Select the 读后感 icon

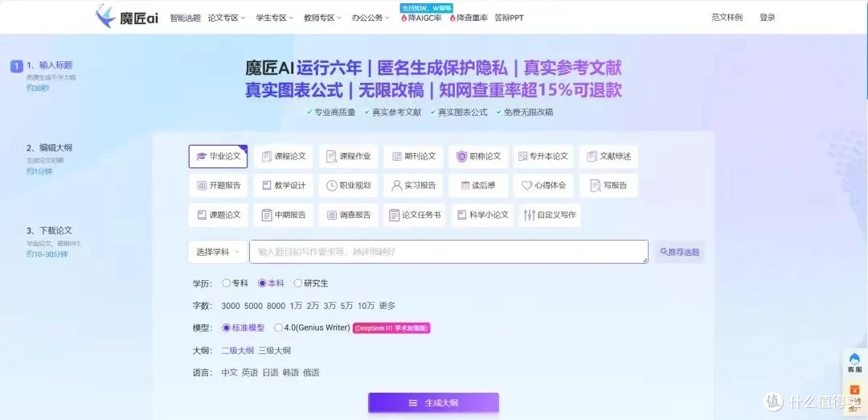465,186
